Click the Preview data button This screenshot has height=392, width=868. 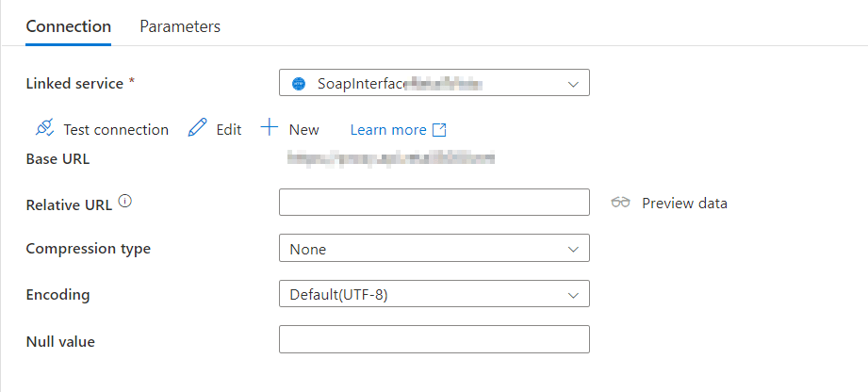pos(683,203)
